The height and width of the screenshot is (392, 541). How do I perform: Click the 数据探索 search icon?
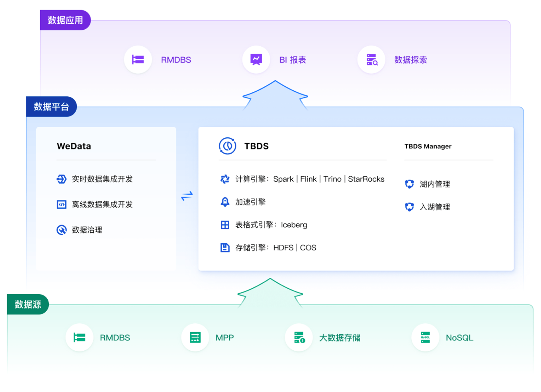371,60
